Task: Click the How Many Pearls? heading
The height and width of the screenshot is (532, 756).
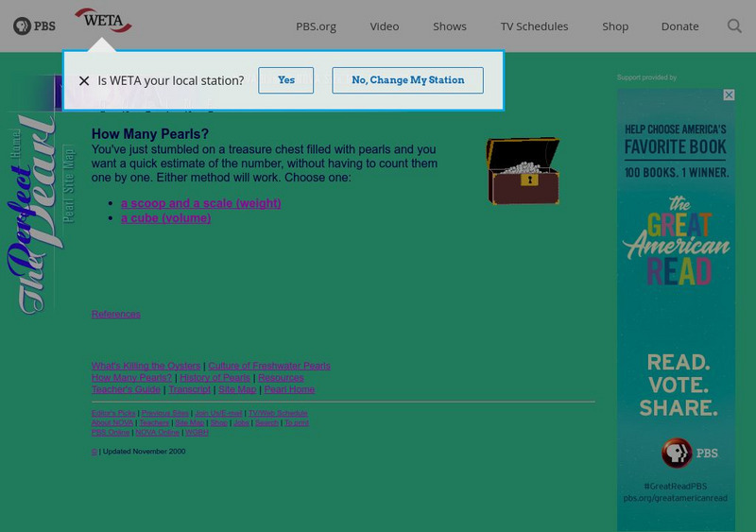Action: point(150,134)
